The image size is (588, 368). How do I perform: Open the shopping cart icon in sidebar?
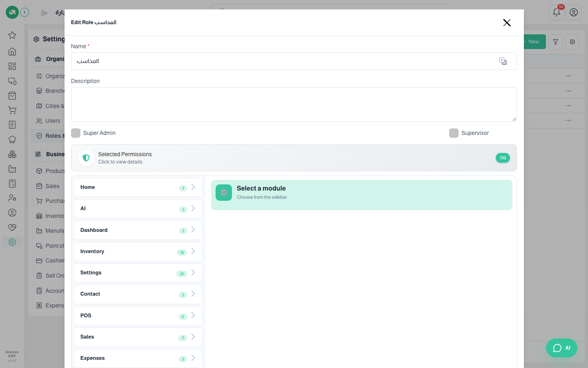point(12,110)
